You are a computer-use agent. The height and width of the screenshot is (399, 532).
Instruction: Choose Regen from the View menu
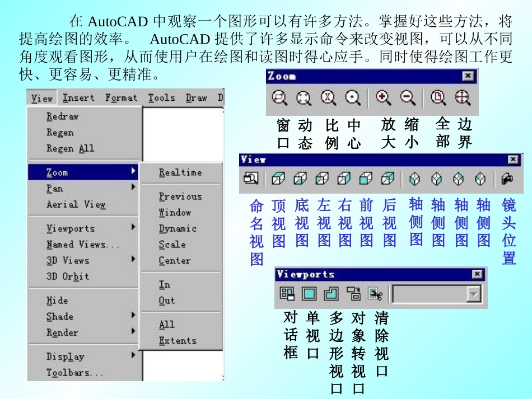(83, 133)
